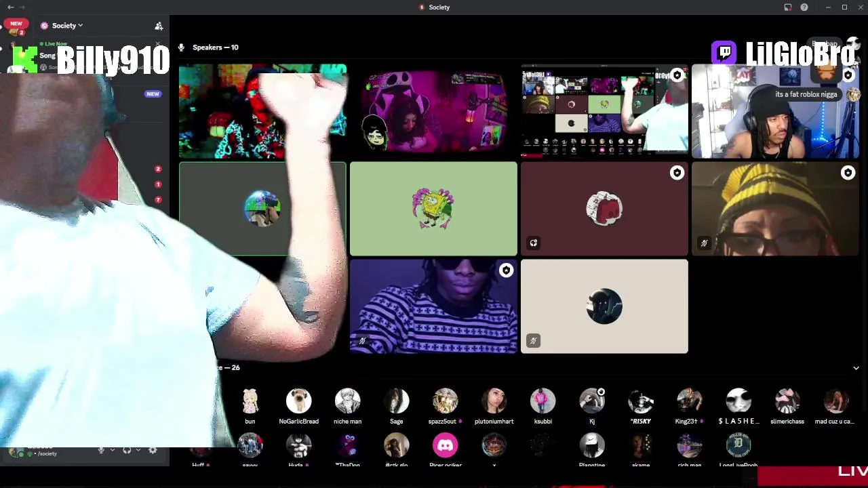Click the Planotine audience avatar
The image size is (868, 488).
point(592,445)
